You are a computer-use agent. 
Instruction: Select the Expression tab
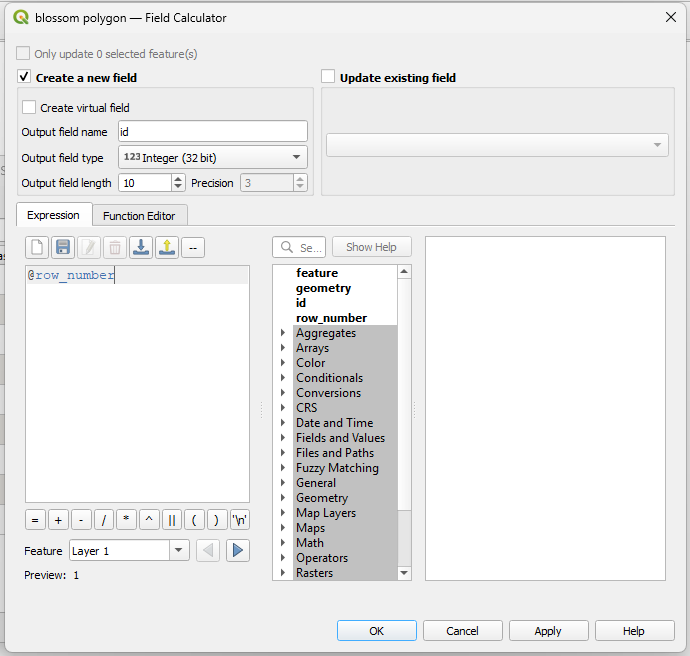tap(53, 216)
